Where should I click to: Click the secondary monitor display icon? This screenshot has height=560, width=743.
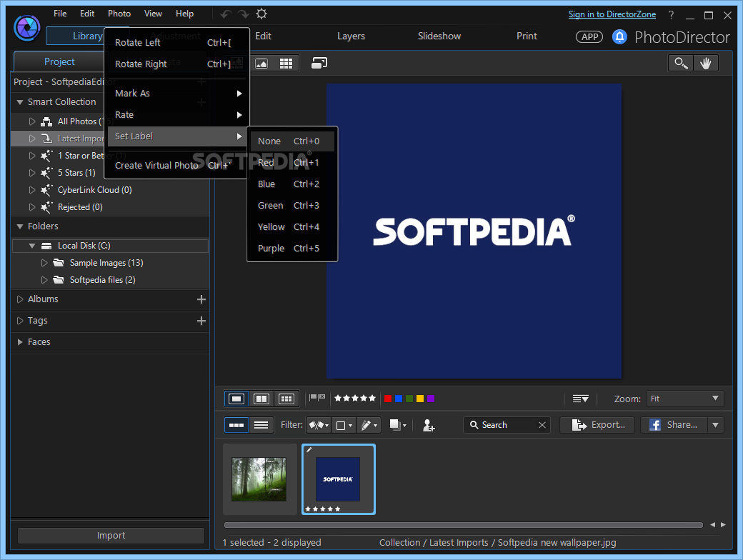pos(319,63)
